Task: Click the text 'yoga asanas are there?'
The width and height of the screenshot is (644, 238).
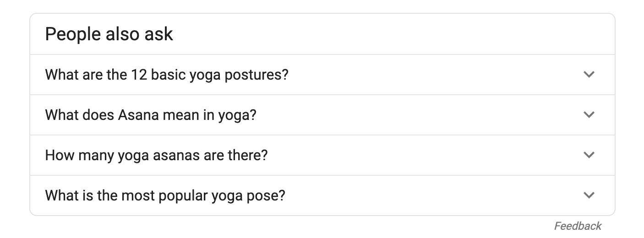Action: [193, 155]
